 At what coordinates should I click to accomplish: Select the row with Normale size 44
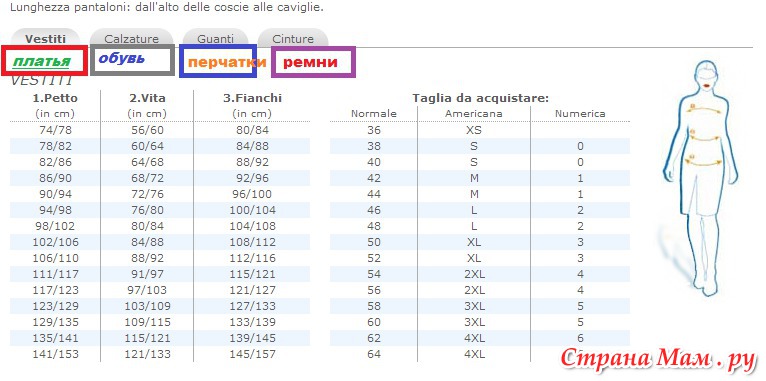[x=320, y=194]
